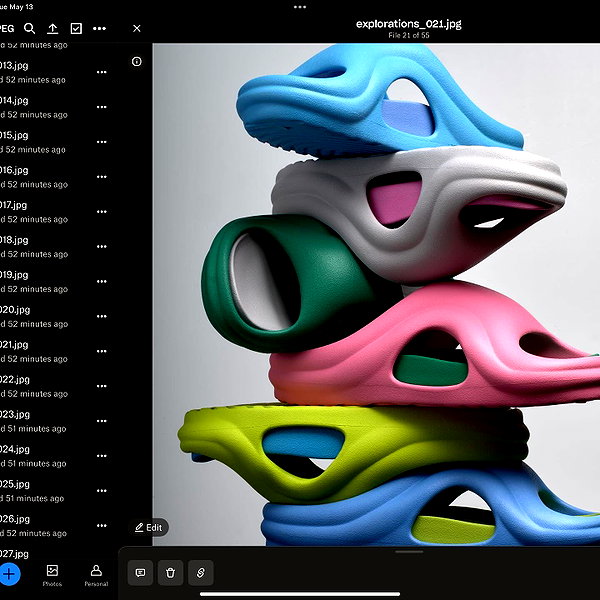Open search with the magnifier icon
This screenshot has width=600, height=600.
[29, 28]
